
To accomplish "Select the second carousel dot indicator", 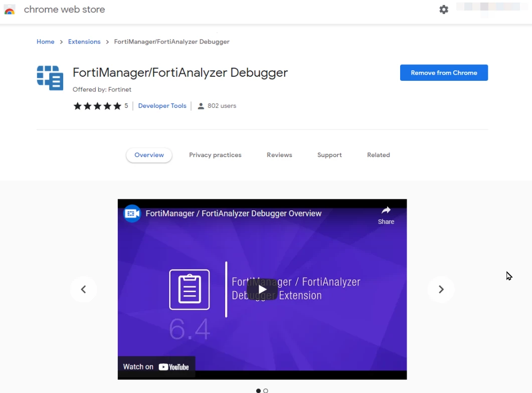I will (266, 391).
